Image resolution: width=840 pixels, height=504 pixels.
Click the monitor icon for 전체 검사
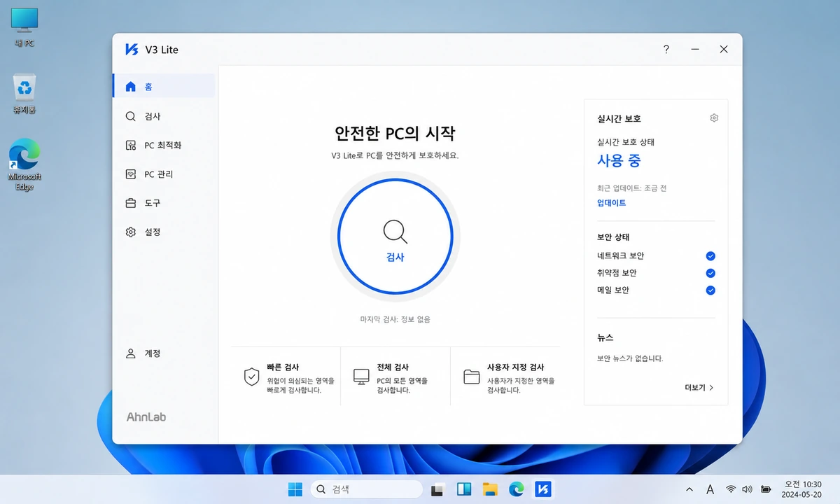point(361,377)
